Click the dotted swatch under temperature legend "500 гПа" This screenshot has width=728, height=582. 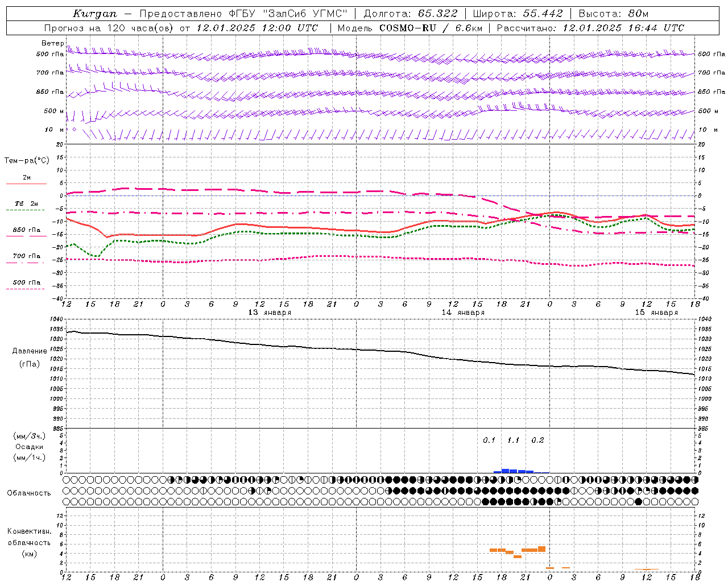26,289
